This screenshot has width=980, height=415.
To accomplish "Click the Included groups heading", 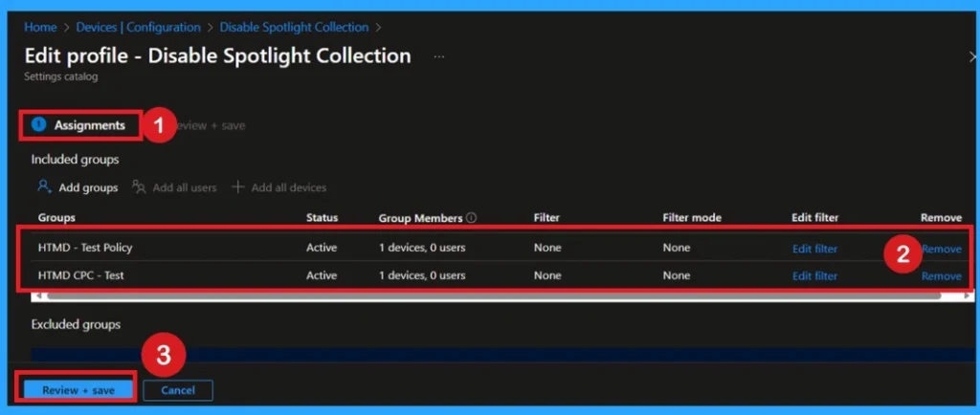I will (x=75, y=159).
